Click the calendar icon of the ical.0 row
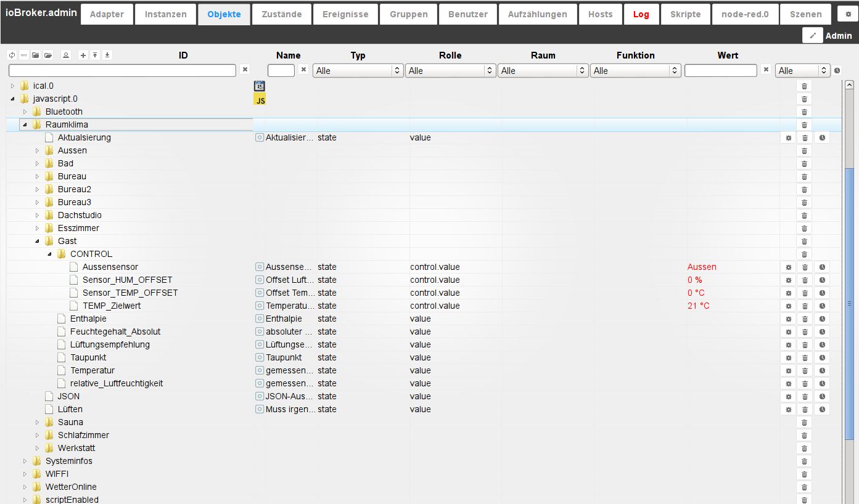 pyautogui.click(x=260, y=86)
